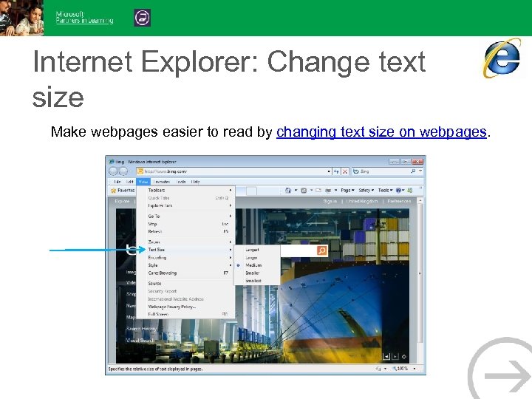Click the Internet Explorer forward button
Viewport: 532px width, 399px height.
click(123, 171)
